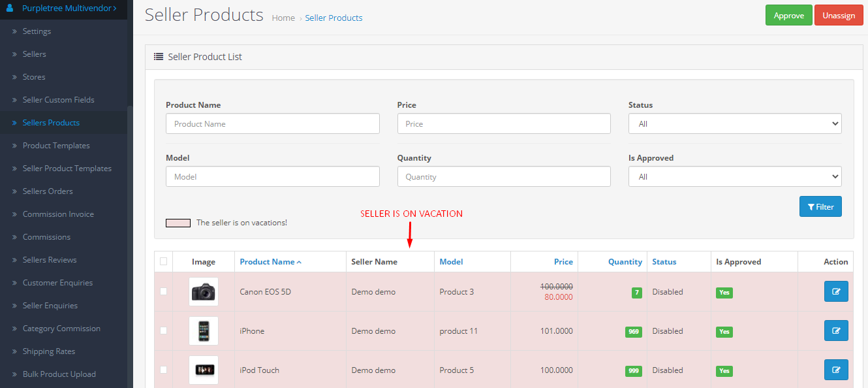Click the edit pencil for iPhone row

(x=836, y=331)
